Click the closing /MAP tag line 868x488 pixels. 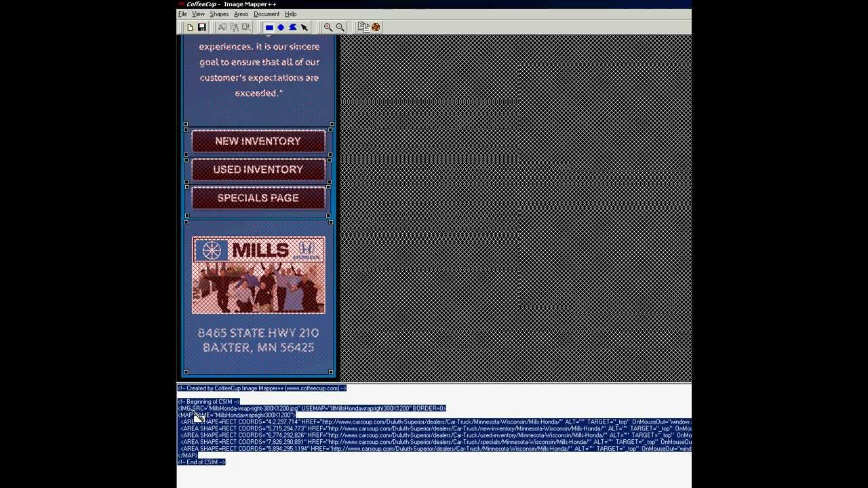[187, 455]
